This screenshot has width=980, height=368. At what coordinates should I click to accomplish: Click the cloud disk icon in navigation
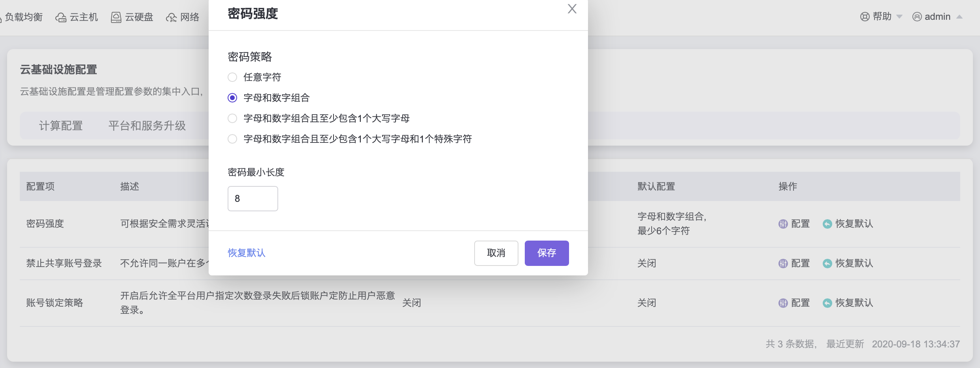pos(116,17)
